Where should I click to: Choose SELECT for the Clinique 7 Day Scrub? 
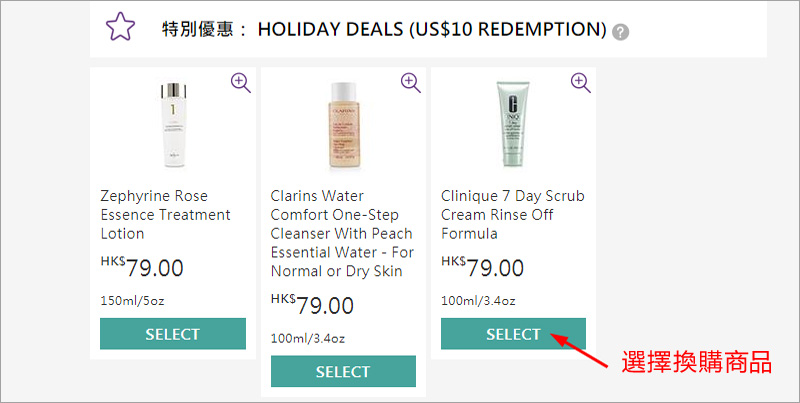(x=513, y=334)
